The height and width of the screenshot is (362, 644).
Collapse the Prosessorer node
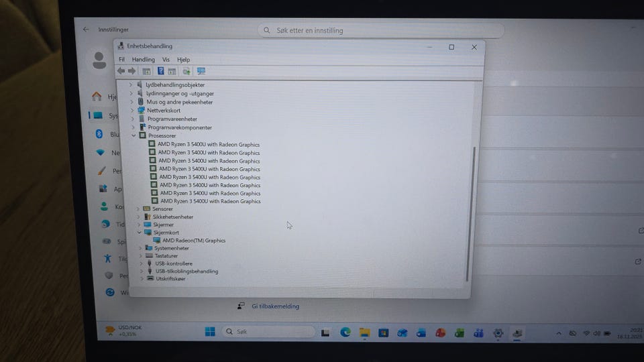133,135
